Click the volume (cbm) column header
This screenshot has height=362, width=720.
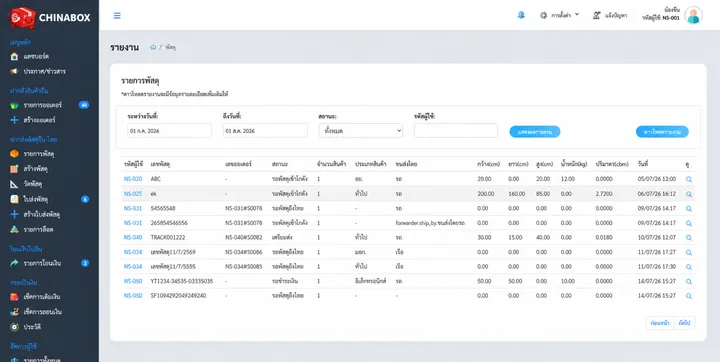[x=612, y=164]
